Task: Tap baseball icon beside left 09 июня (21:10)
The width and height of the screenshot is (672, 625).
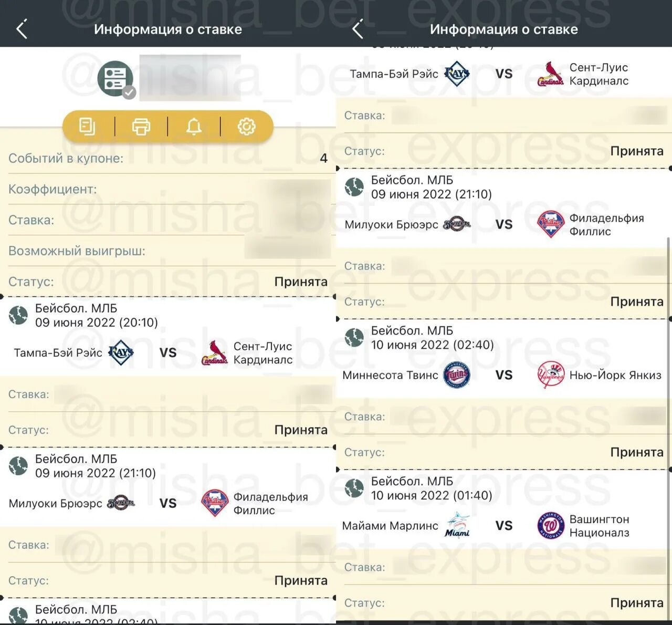Action: tap(18, 466)
